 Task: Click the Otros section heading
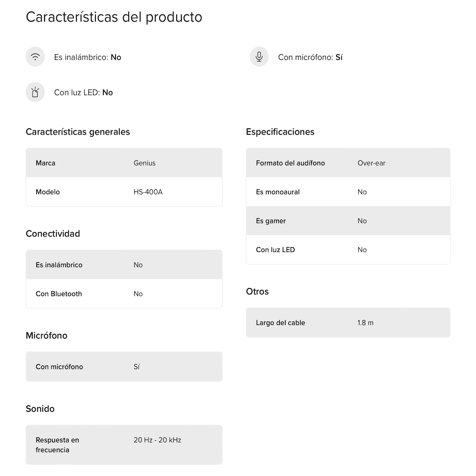(x=257, y=291)
